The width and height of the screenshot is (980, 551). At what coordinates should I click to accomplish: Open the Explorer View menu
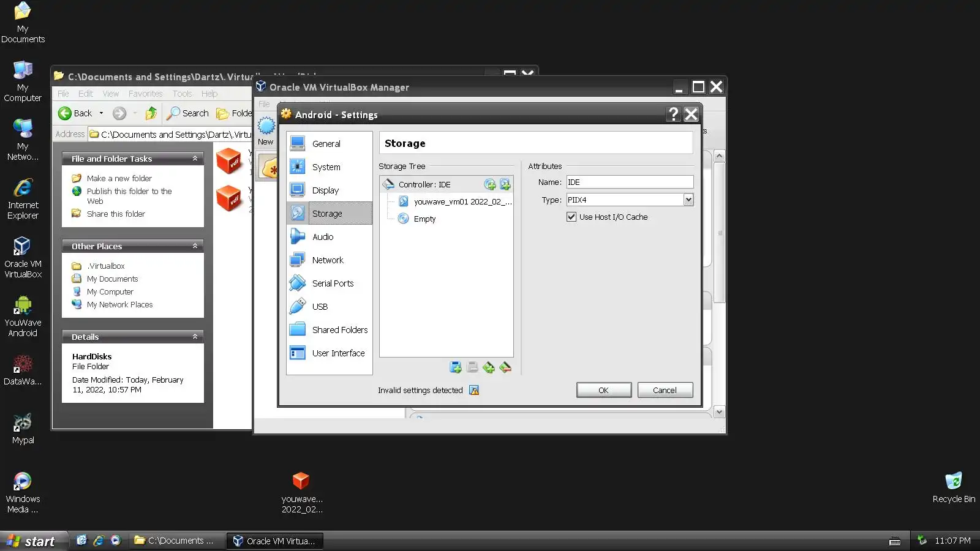(111, 94)
